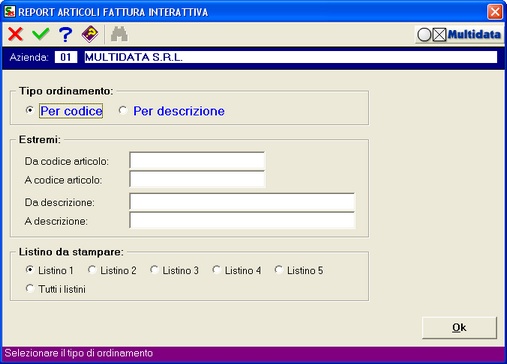Image resolution: width=507 pixels, height=364 pixels.
Task: Click the Ok button
Action: [459, 328]
